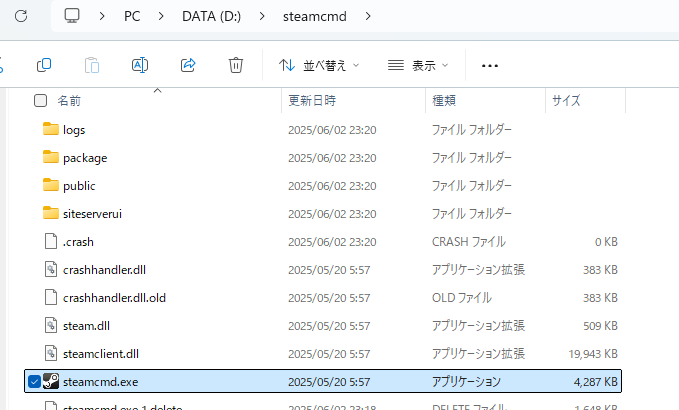
Task: Delete selected file using trash icon
Action: point(236,65)
